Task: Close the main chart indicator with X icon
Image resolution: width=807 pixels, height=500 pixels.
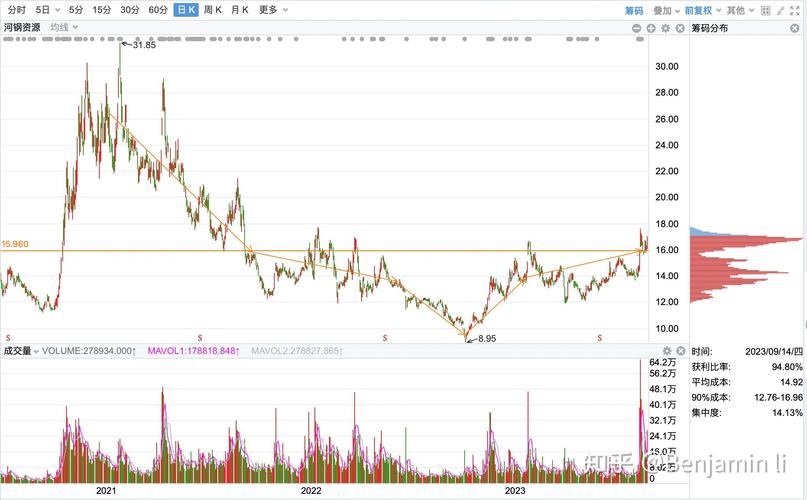Action: click(x=680, y=28)
